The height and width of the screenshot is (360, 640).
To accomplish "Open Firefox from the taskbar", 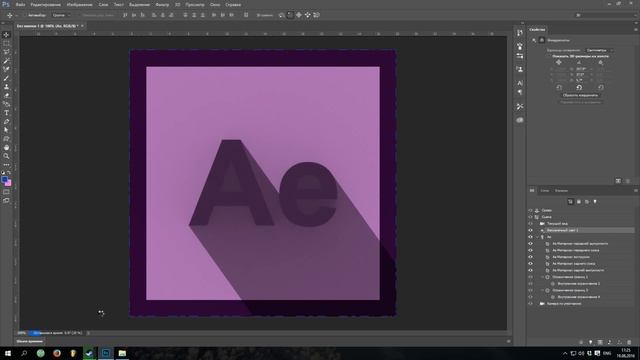I will coord(57,353).
